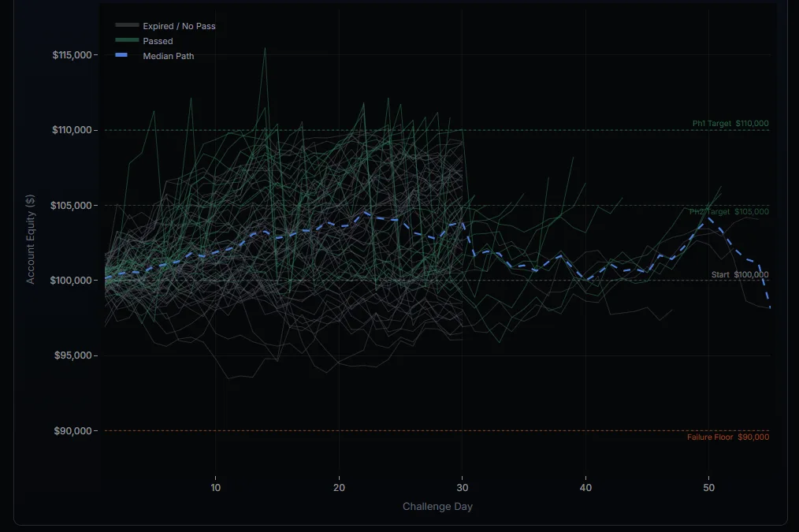Click the day 20 x-axis tick label
The width and height of the screenshot is (799, 532).
tap(339, 488)
